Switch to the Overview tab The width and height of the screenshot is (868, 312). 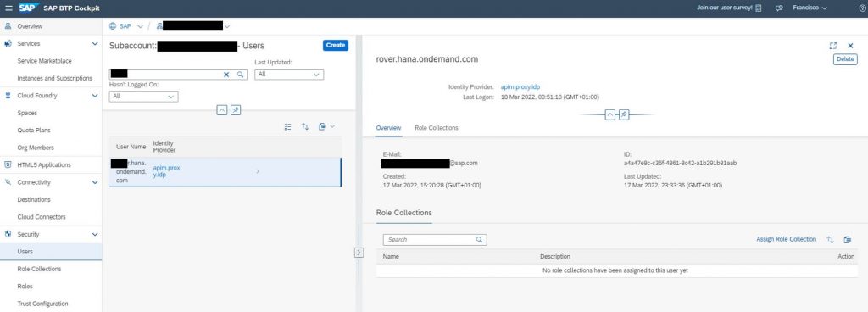(x=388, y=128)
